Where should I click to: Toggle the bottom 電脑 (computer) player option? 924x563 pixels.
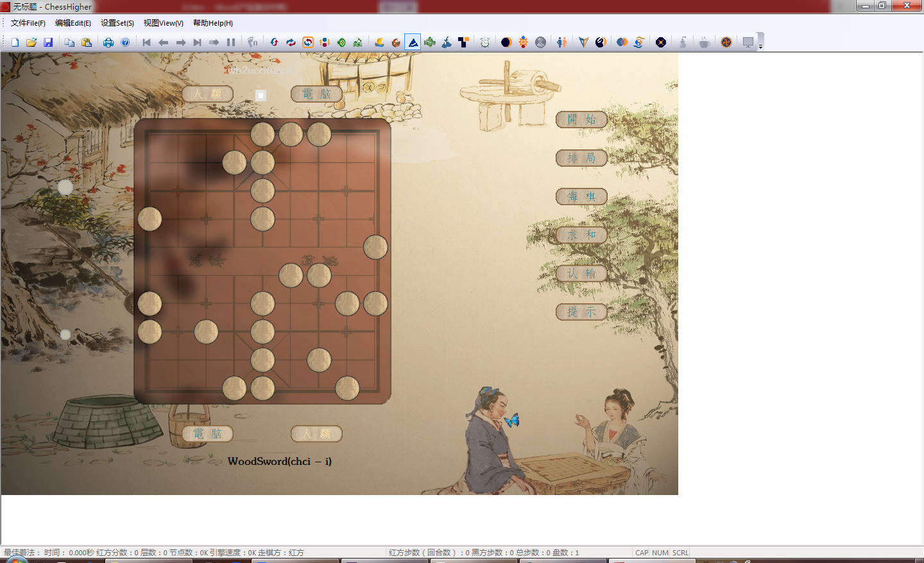[x=207, y=433]
